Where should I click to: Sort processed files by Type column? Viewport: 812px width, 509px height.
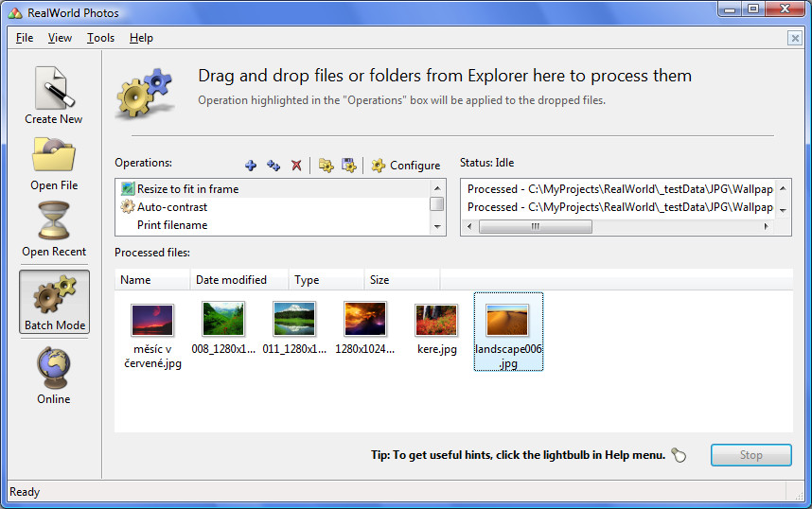[327, 280]
